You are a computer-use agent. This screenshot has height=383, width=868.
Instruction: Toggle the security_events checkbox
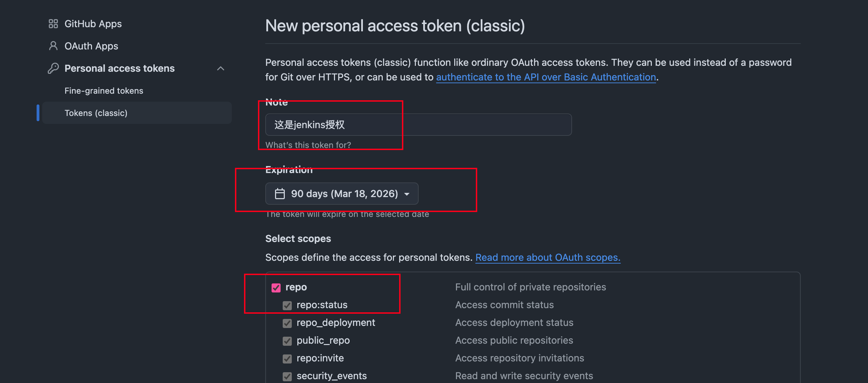(287, 376)
